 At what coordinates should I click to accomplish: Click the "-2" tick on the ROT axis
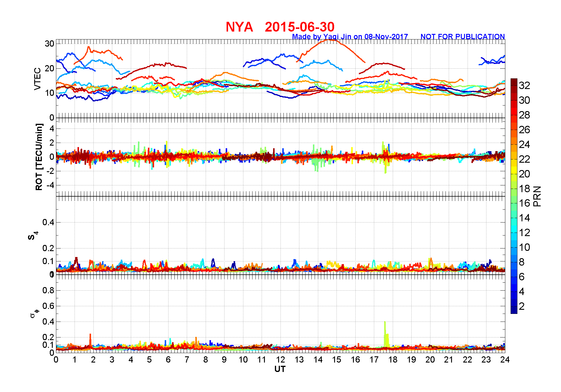click(x=51, y=171)
